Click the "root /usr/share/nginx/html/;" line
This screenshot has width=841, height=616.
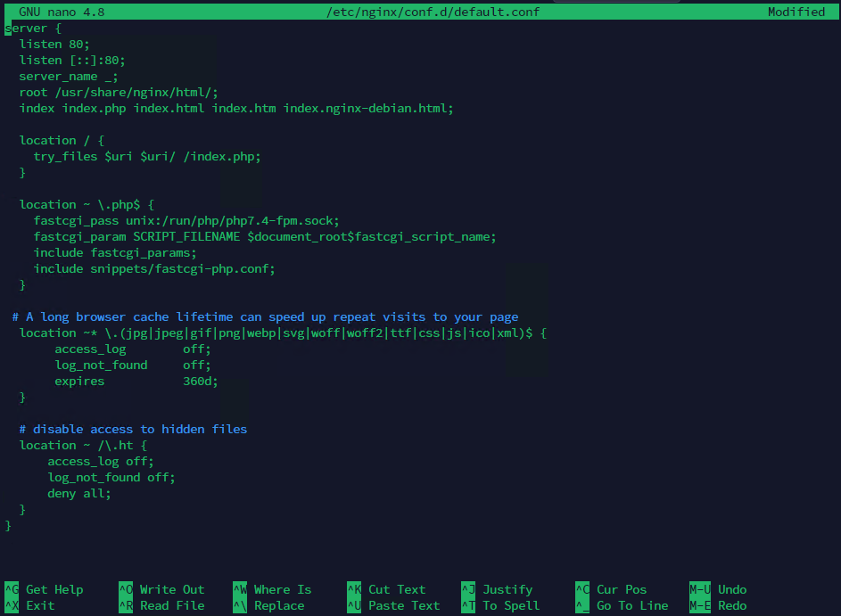(x=119, y=92)
